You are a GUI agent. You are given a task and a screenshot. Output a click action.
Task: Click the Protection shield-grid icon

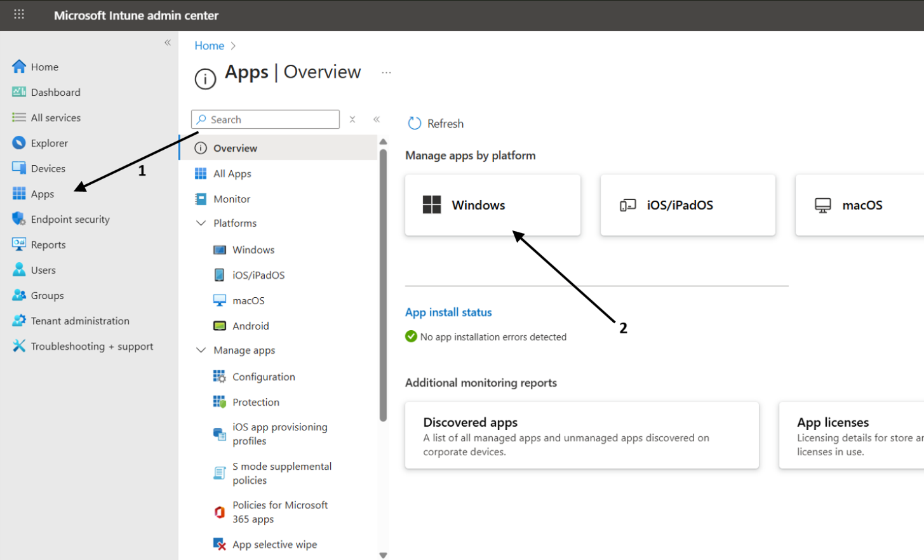click(219, 402)
